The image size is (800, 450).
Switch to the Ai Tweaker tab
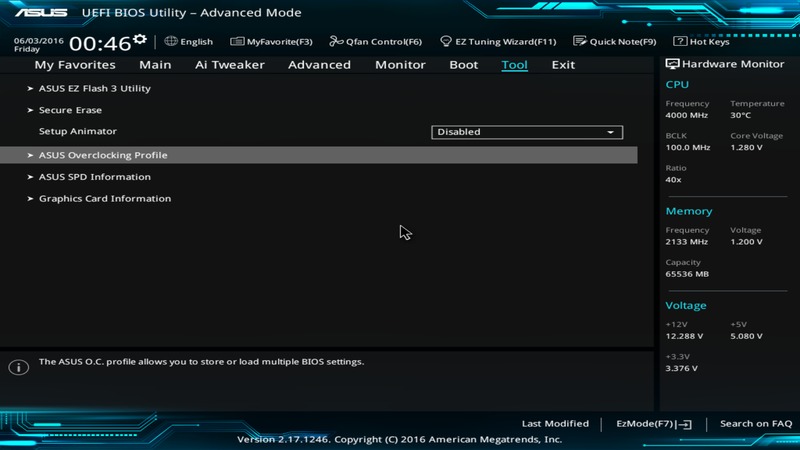230,65
